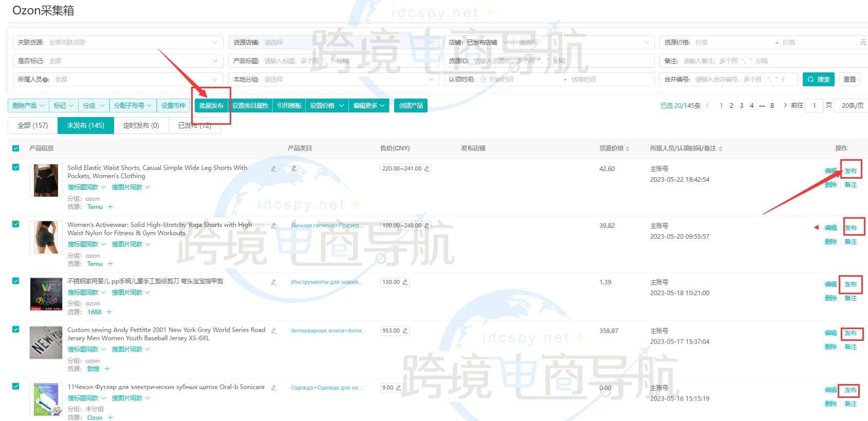
Task: Click 设置类目属性 button
Action: (x=250, y=106)
